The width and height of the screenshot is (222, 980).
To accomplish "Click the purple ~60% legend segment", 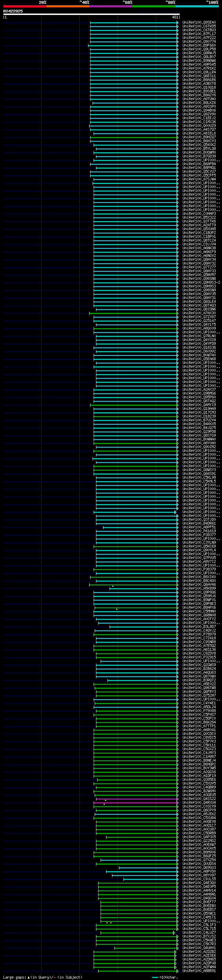I will 111,6.
